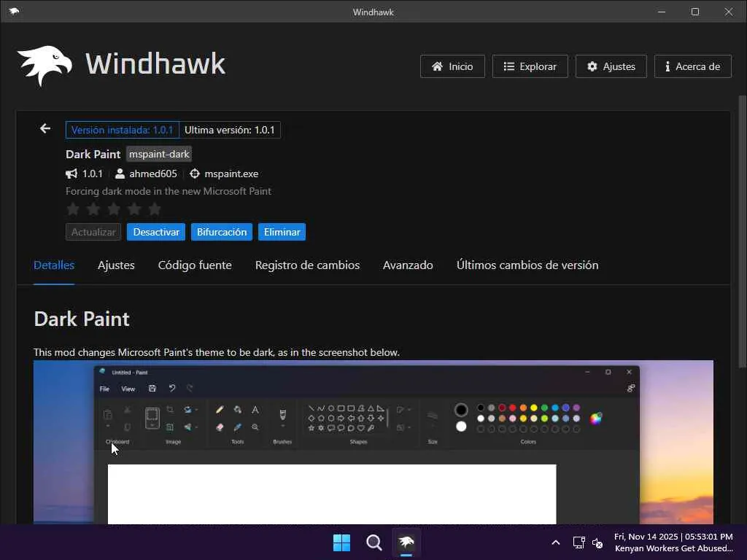Click the Eliminar button
Viewport: 747px width, 560px height.
[x=282, y=232]
